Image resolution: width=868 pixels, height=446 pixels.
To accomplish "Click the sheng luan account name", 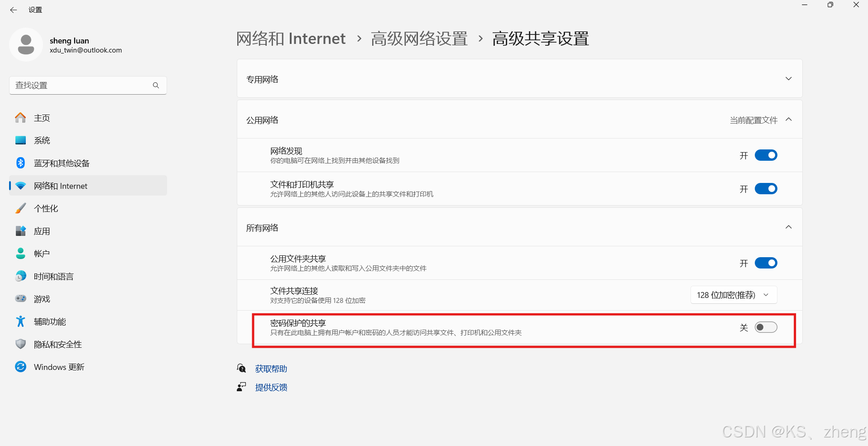I will tap(69, 41).
